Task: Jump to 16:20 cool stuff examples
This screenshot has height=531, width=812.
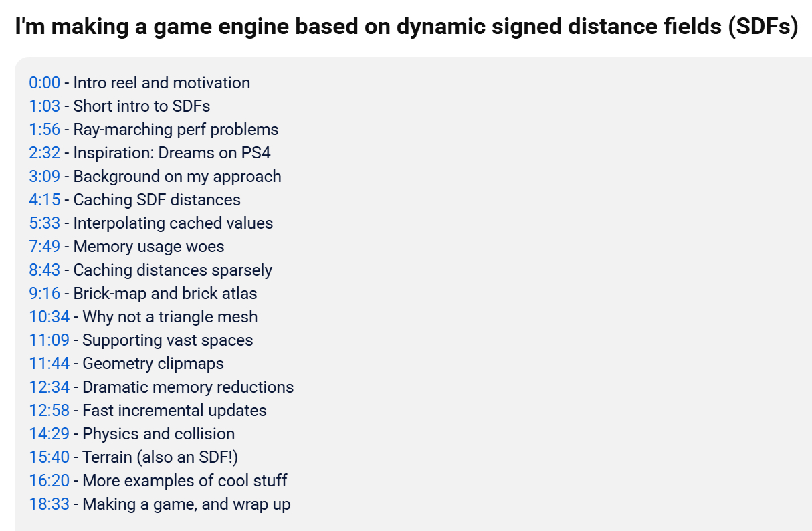Action: tap(49, 481)
